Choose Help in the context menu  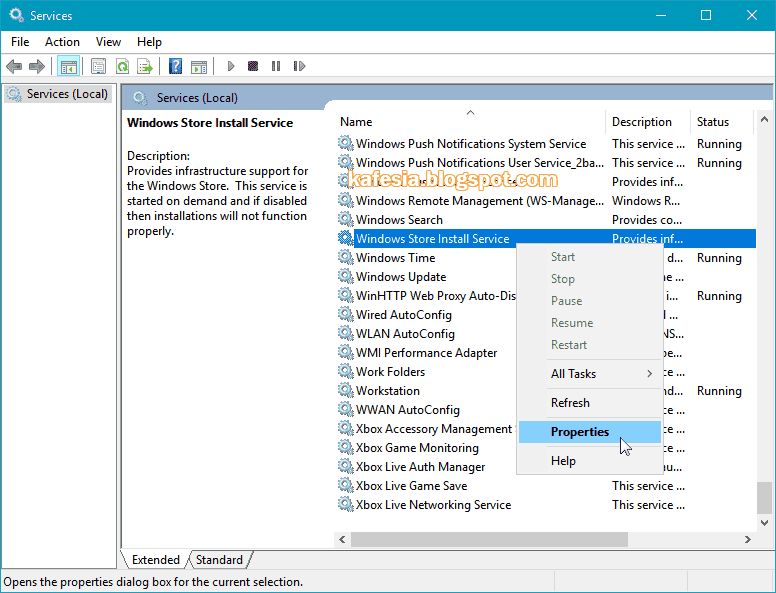click(x=589, y=461)
